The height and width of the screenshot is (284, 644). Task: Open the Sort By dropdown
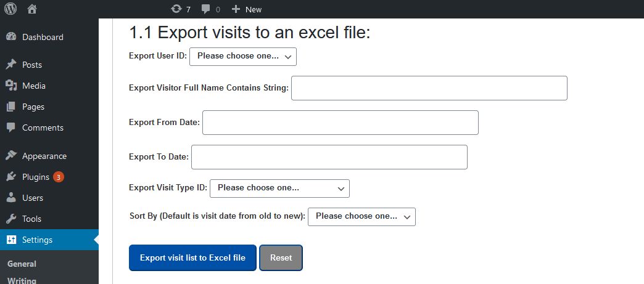(x=362, y=217)
